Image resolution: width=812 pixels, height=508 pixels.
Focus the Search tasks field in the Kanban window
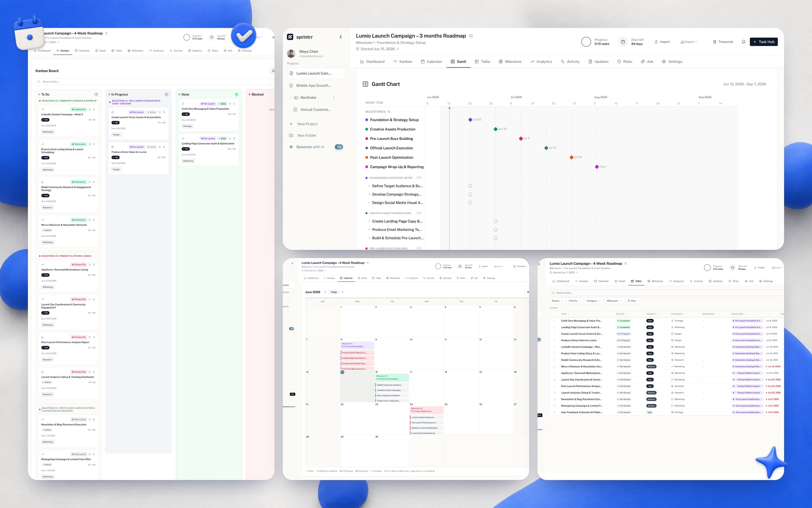[155, 82]
